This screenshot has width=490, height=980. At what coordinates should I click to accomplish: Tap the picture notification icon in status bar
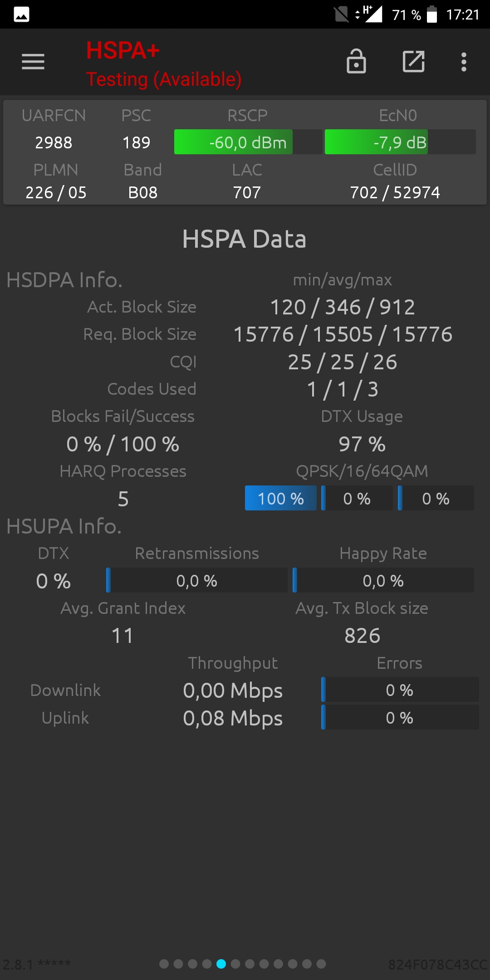point(21,15)
